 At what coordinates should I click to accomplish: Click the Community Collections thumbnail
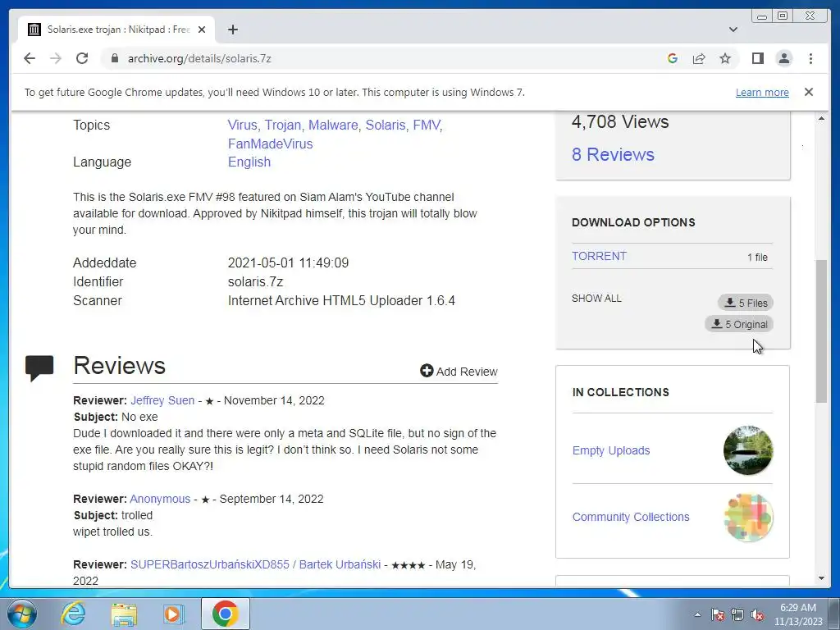(x=748, y=518)
